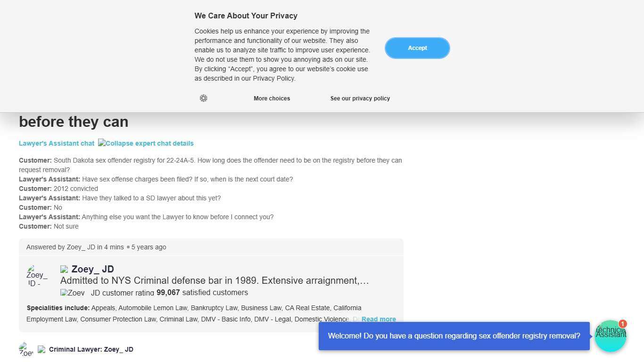Click the Welcome chat prompt message
Screen dimensions: 644x362
454,336
